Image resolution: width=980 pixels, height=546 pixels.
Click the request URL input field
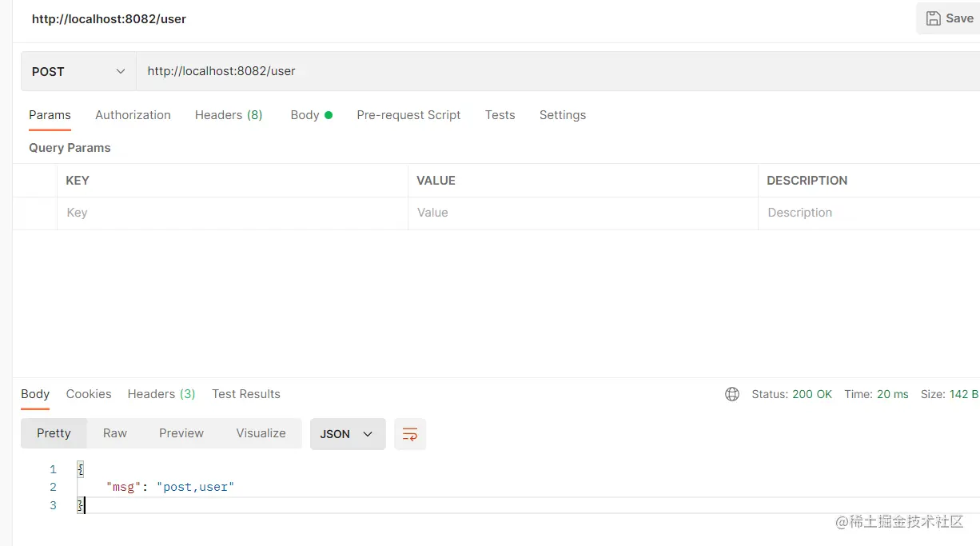558,71
